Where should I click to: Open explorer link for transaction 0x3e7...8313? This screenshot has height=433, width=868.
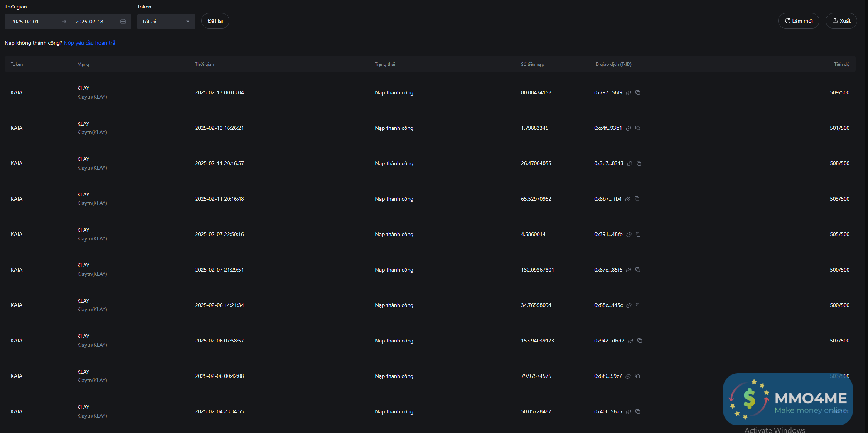(x=630, y=164)
